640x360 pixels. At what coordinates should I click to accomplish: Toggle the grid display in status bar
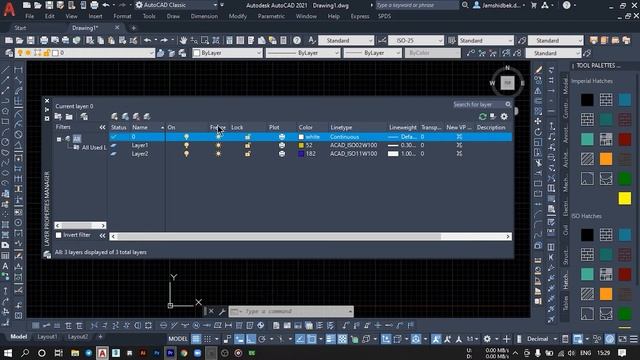coord(196,339)
